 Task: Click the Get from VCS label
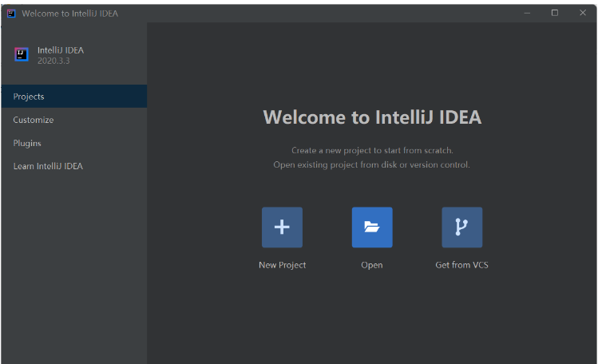(x=461, y=265)
